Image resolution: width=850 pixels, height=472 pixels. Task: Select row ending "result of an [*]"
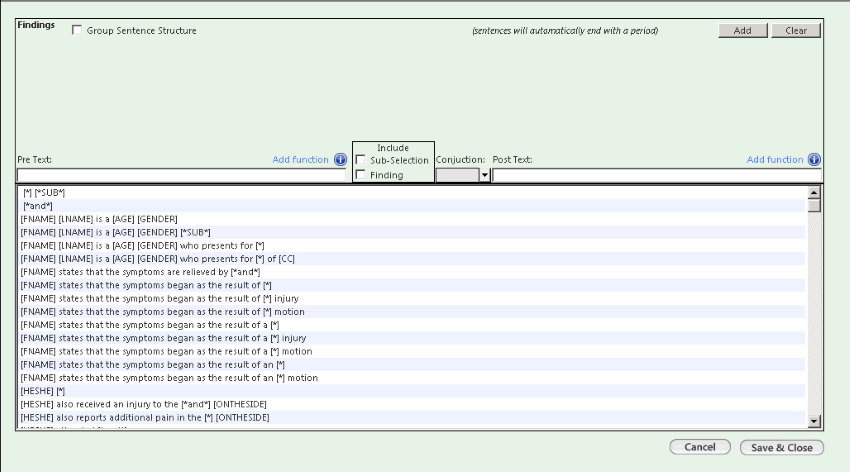(413, 365)
